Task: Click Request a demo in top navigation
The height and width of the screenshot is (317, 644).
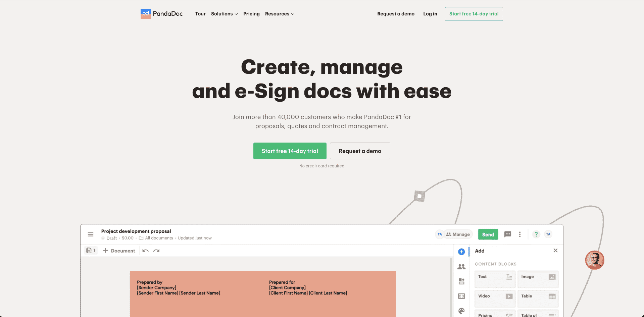Action: point(396,14)
